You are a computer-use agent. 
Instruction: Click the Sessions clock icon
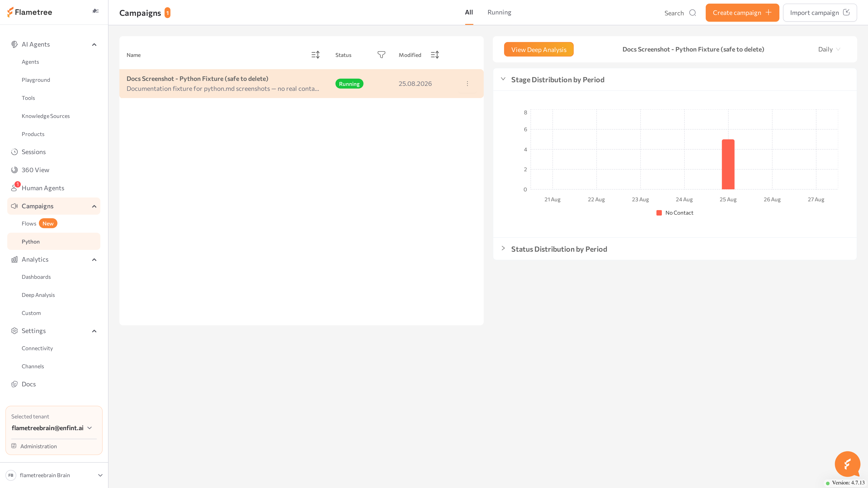(x=14, y=152)
